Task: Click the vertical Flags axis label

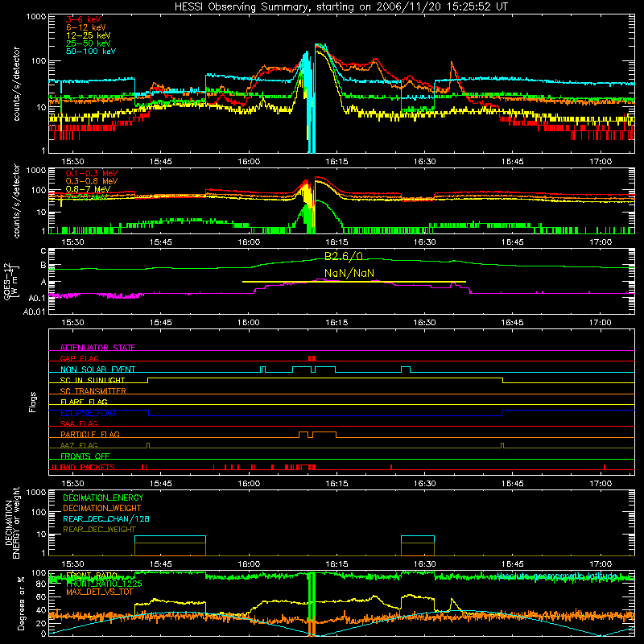Action: point(32,402)
